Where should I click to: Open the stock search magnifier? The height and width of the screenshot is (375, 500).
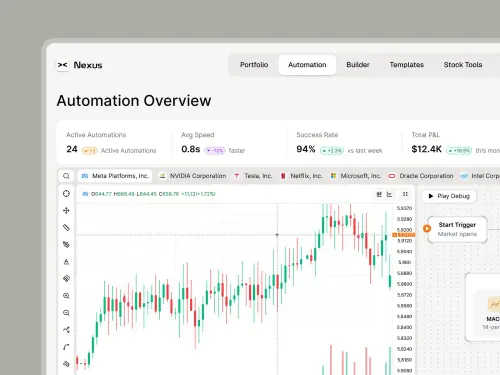[66, 176]
